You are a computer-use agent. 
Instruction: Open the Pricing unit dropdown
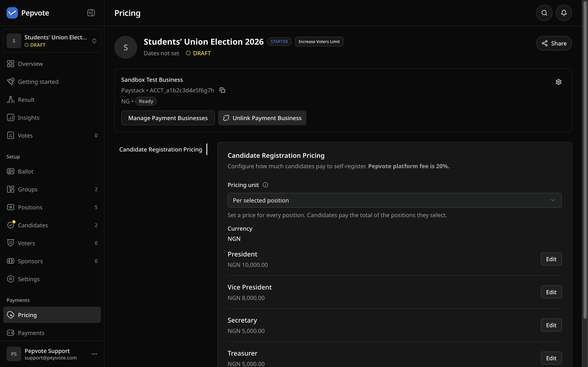tap(395, 200)
